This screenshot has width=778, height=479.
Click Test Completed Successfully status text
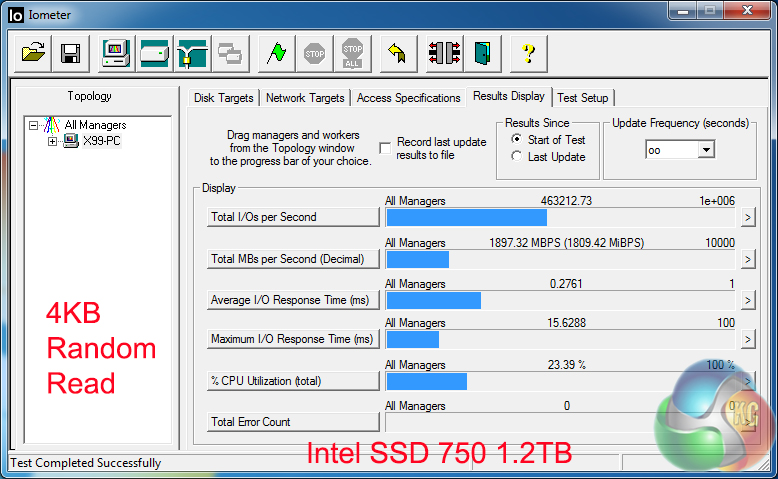(85, 463)
